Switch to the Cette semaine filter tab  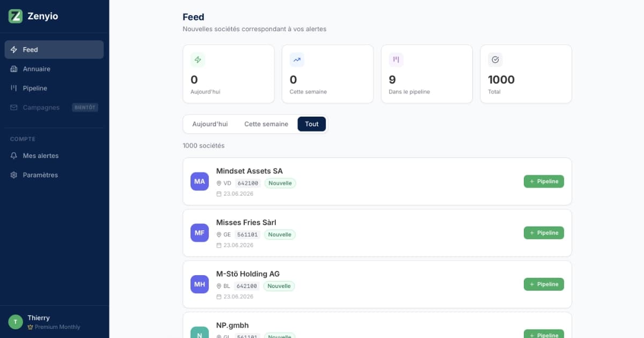266,124
